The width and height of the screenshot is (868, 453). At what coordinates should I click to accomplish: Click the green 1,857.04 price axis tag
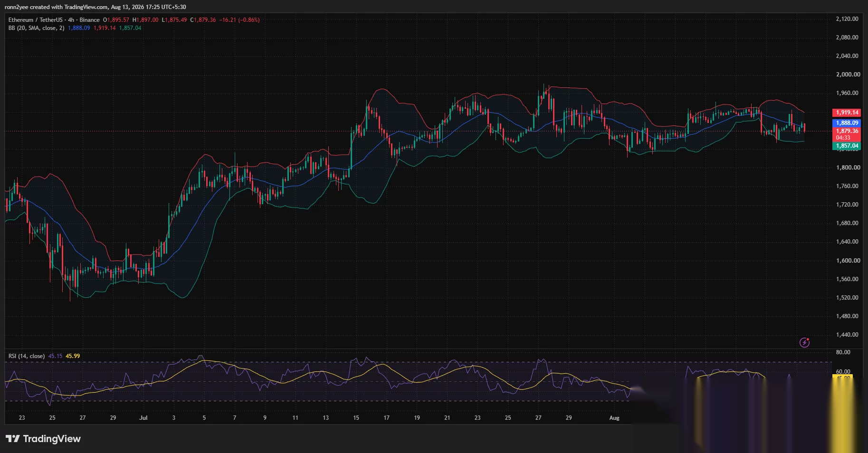[x=847, y=146]
